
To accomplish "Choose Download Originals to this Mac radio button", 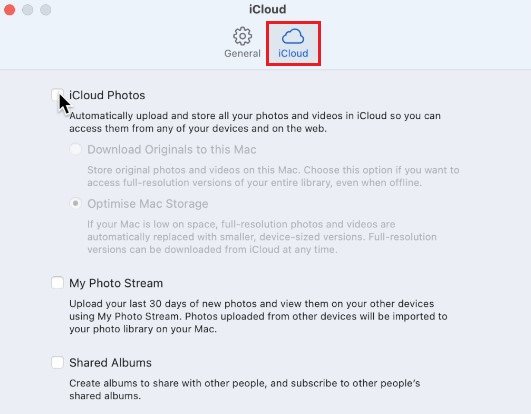I will pyautogui.click(x=76, y=149).
